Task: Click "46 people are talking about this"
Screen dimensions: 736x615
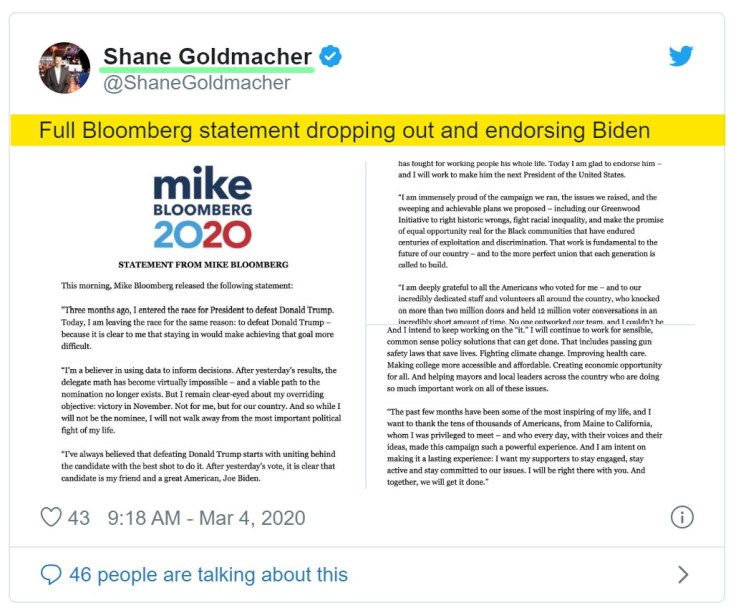Action: click(208, 574)
